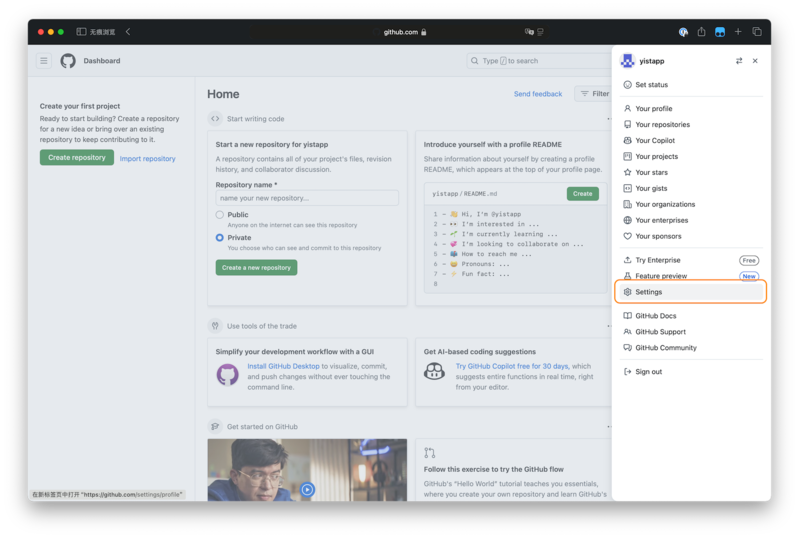This screenshot has width=799, height=538.
Task: Open Settings in the user menu
Action: tap(691, 292)
